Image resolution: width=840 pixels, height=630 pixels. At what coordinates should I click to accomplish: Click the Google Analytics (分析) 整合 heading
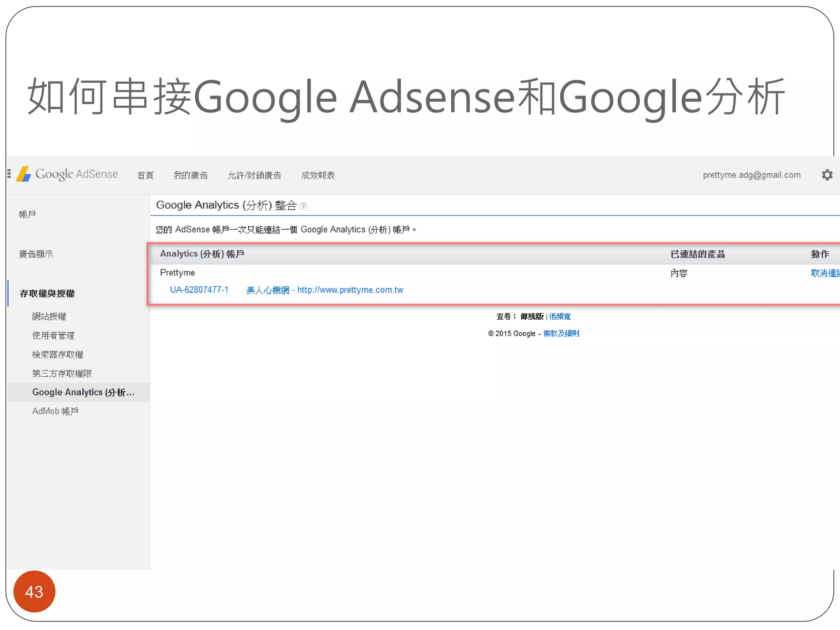pyautogui.click(x=226, y=205)
